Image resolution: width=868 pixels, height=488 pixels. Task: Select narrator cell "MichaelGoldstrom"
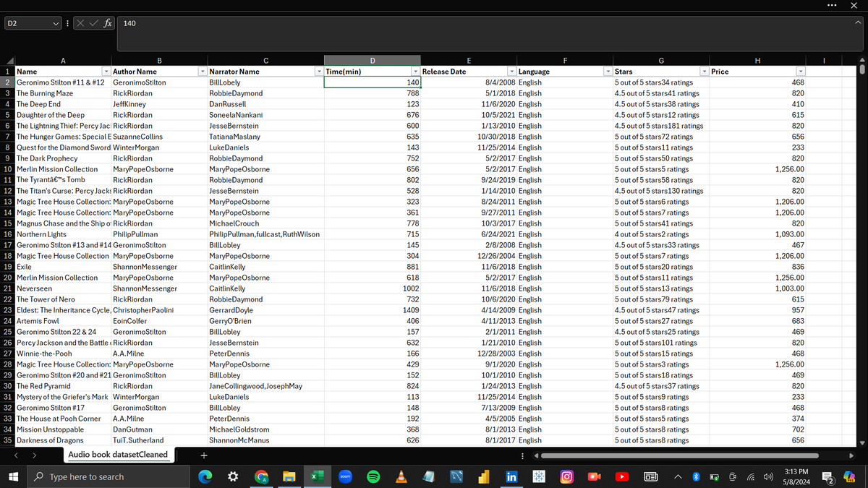point(265,429)
